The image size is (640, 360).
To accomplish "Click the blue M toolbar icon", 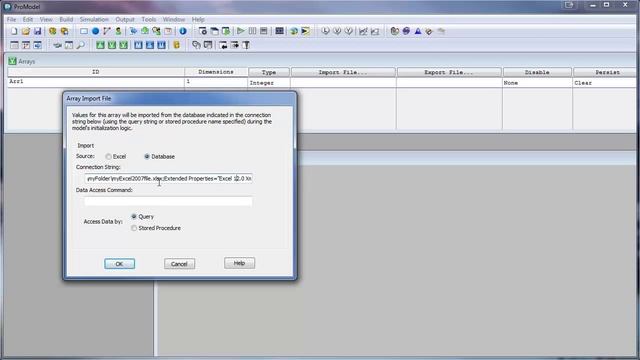I will pyautogui.click(x=138, y=45).
